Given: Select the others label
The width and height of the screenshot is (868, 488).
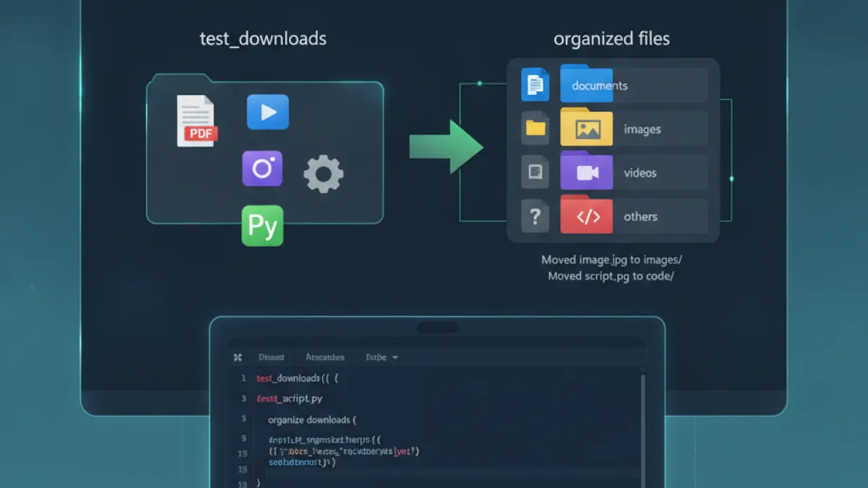Looking at the screenshot, I should point(641,217).
